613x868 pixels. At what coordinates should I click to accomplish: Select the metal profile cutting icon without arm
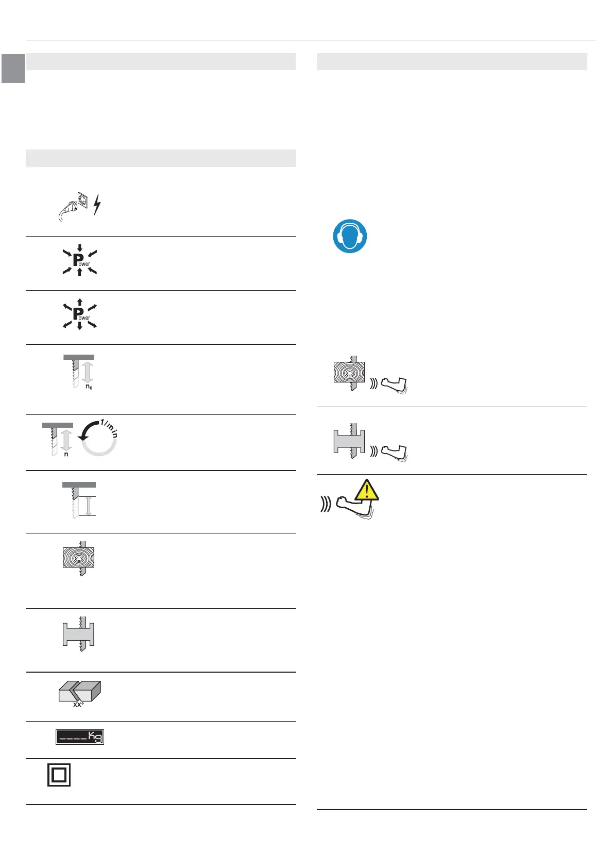coord(79,633)
